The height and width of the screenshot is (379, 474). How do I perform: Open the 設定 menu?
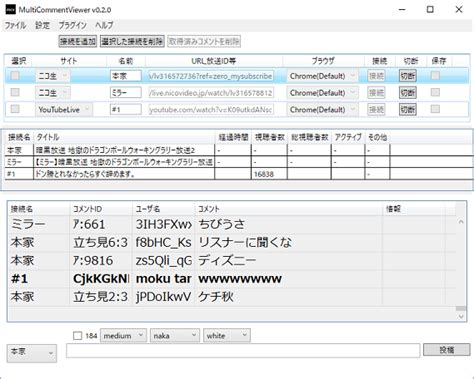[42, 25]
